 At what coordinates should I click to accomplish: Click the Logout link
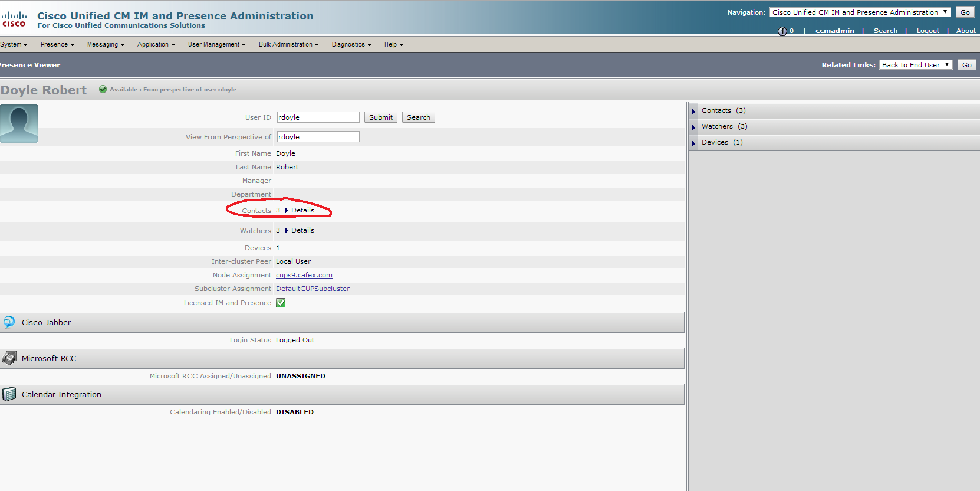(928, 31)
